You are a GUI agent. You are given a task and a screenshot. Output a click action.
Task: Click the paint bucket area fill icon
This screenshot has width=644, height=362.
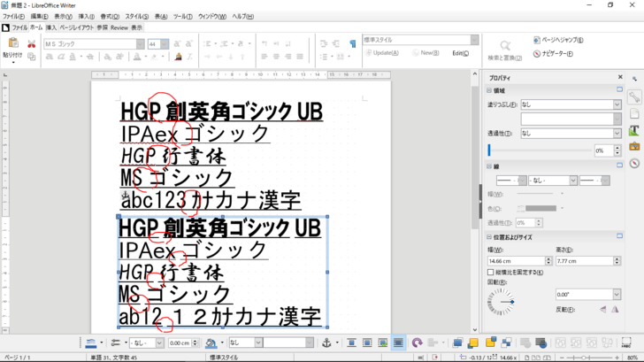[211, 343]
